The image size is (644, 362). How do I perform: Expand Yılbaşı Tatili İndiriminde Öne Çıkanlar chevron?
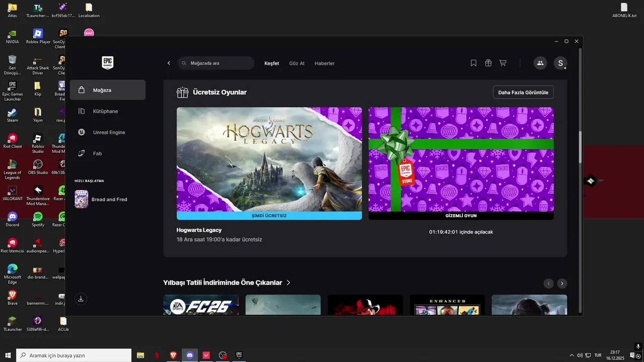pos(288,283)
